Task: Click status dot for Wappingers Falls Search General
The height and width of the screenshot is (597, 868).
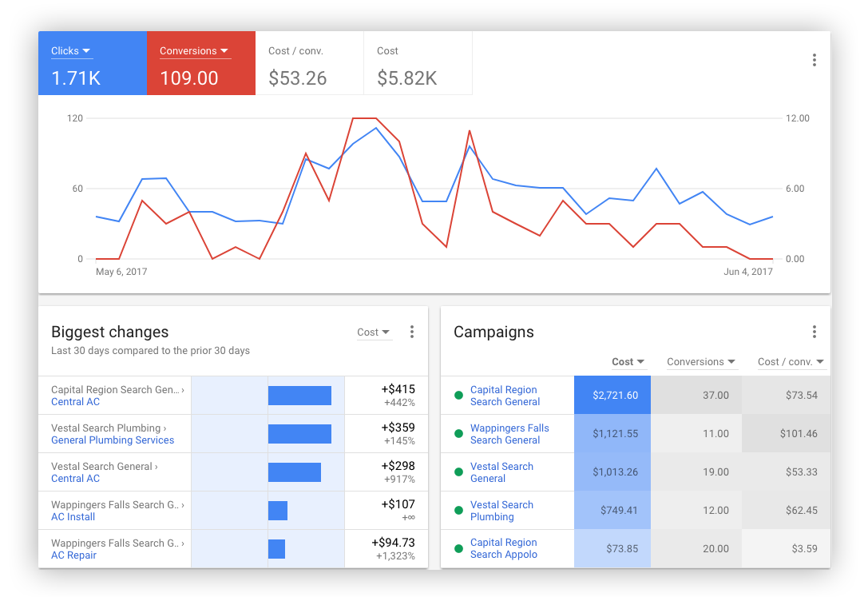Action: pyautogui.click(x=458, y=434)
